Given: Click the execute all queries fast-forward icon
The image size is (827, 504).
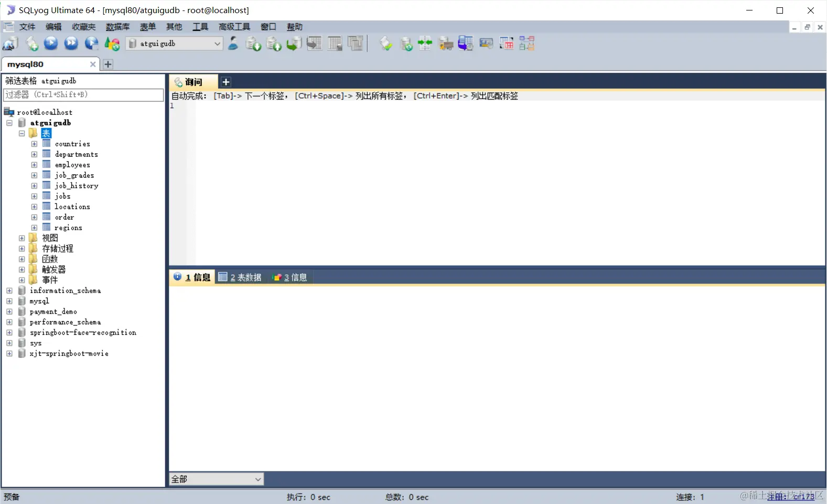Looking at the screenshot, I should pos(71,43).
